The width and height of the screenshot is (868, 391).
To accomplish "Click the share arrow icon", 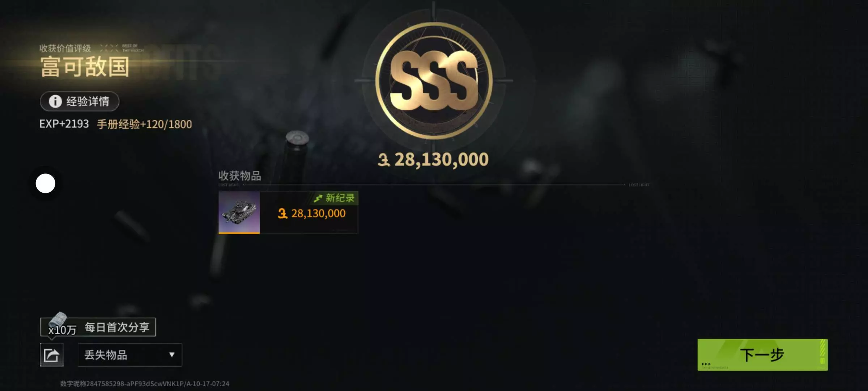I will point(51,355).
